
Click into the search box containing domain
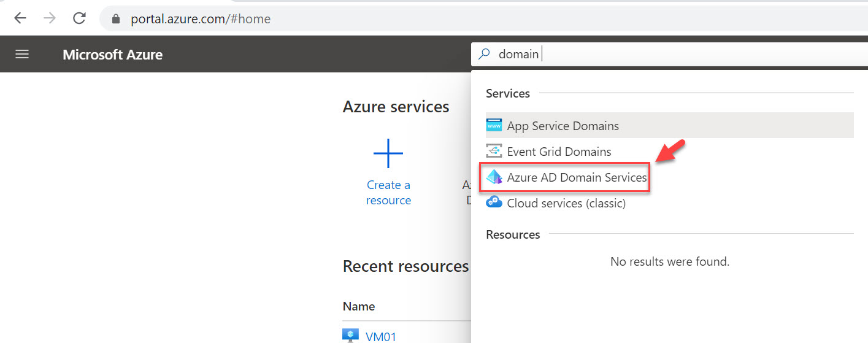669,54
